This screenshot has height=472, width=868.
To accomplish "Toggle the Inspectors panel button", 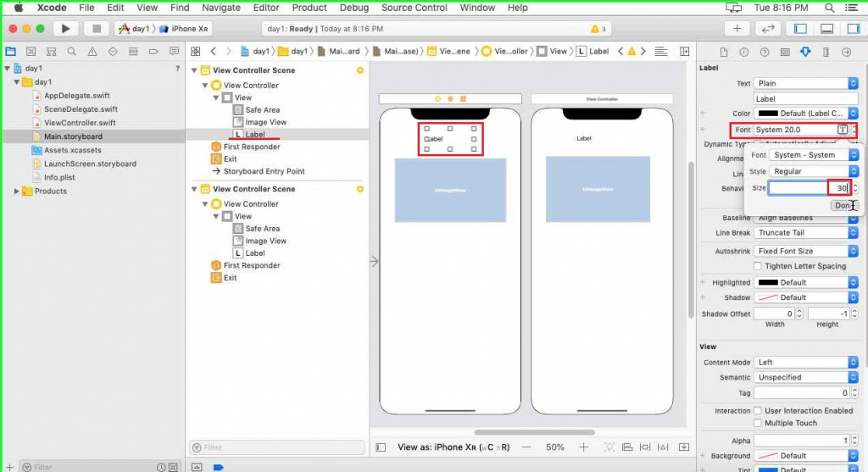I will point(853,28).
